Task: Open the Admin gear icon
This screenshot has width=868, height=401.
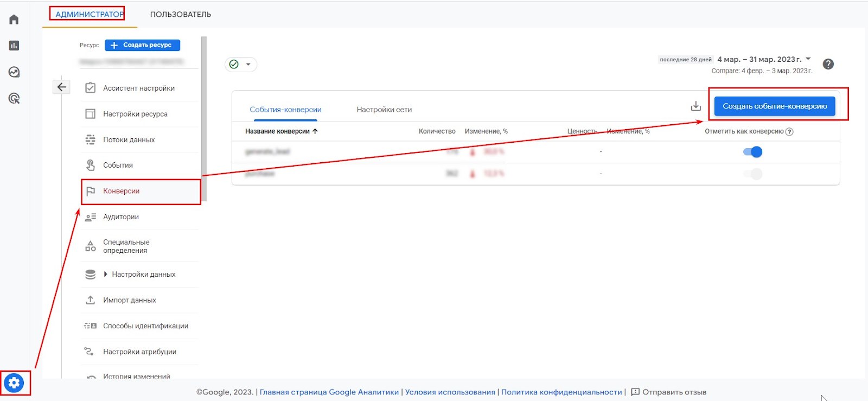Action: click(x=14, y=383)
